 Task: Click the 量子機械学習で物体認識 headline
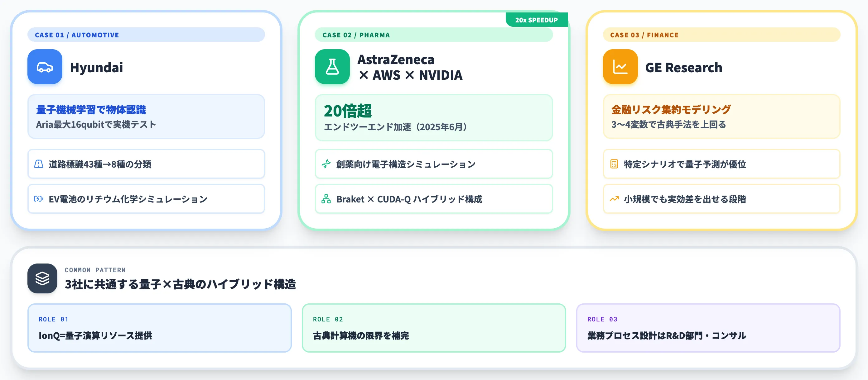91,110
